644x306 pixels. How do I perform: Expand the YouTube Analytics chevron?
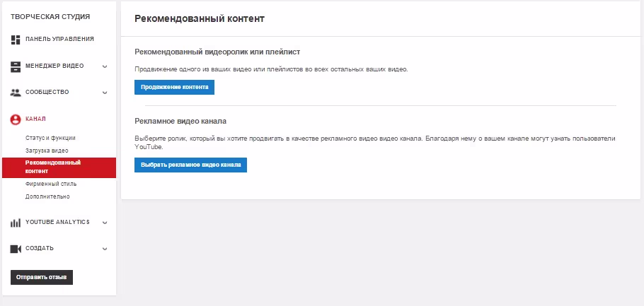[105, 223]
